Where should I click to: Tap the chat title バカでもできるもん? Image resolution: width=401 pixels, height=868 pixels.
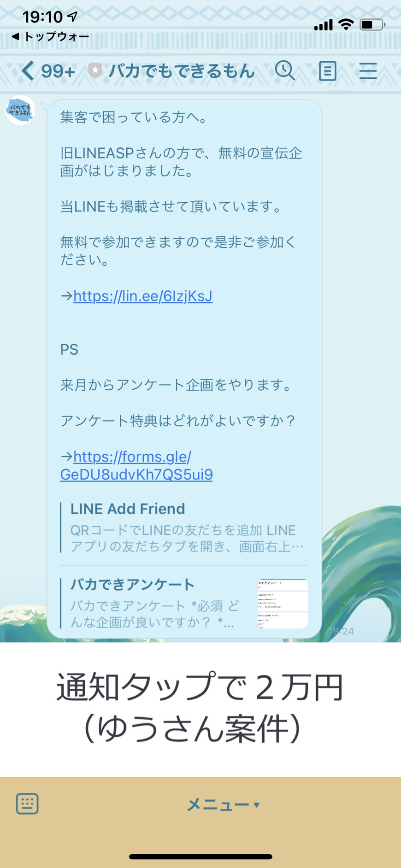[x=182, y=71]
